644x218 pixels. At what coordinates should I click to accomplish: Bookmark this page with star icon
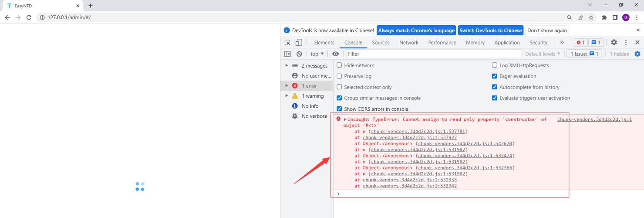point(591,17)
